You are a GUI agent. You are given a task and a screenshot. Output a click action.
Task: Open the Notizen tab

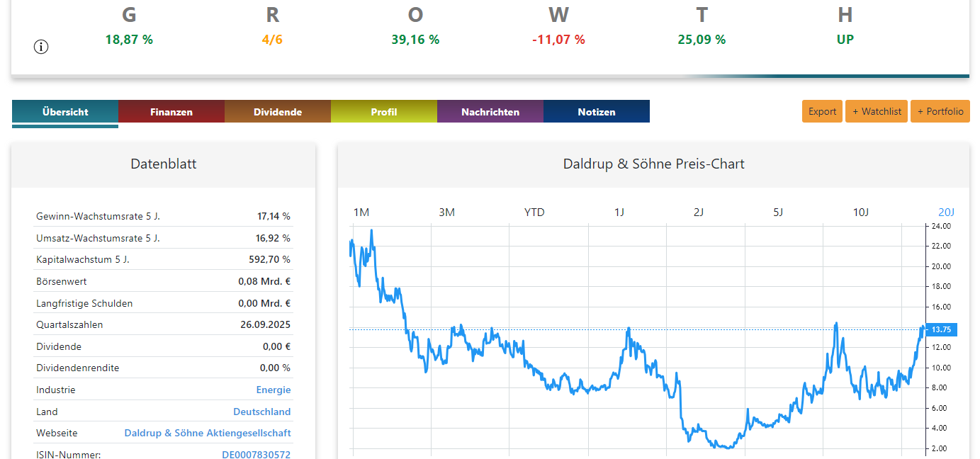click(597, 112)
